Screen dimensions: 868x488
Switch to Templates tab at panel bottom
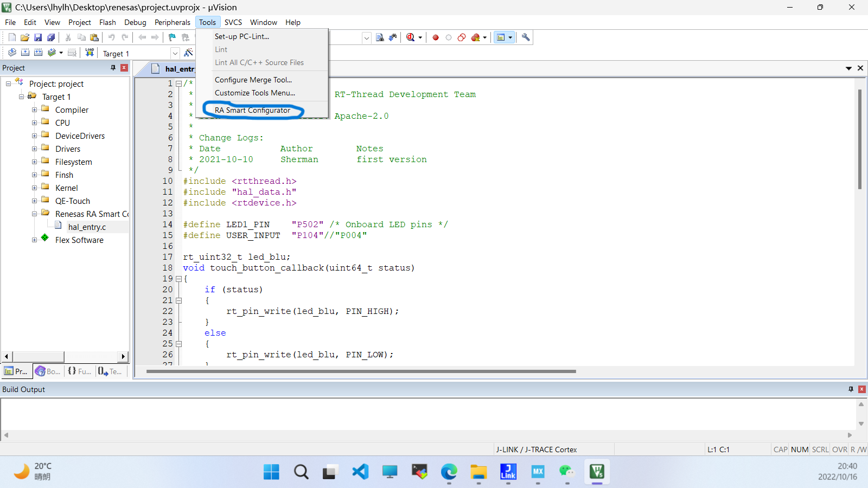click(x=110, y=371)
